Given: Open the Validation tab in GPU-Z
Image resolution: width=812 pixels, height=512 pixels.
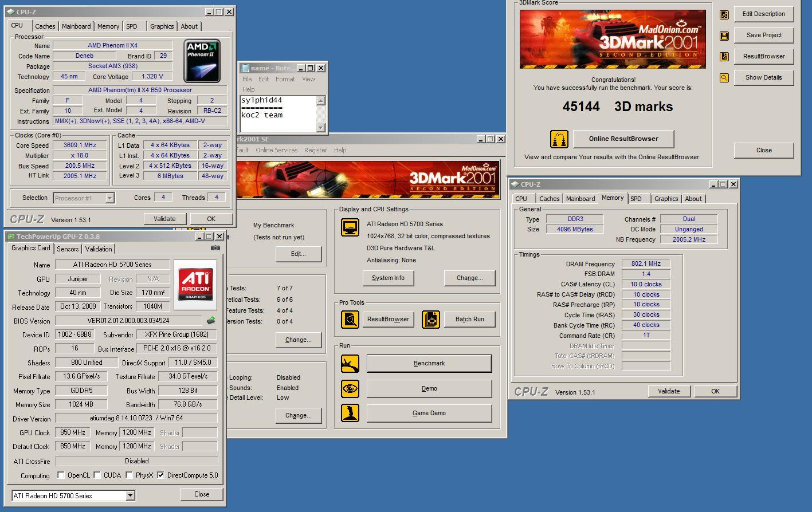Looking at the screenshot, I should [x=99, y=249].
